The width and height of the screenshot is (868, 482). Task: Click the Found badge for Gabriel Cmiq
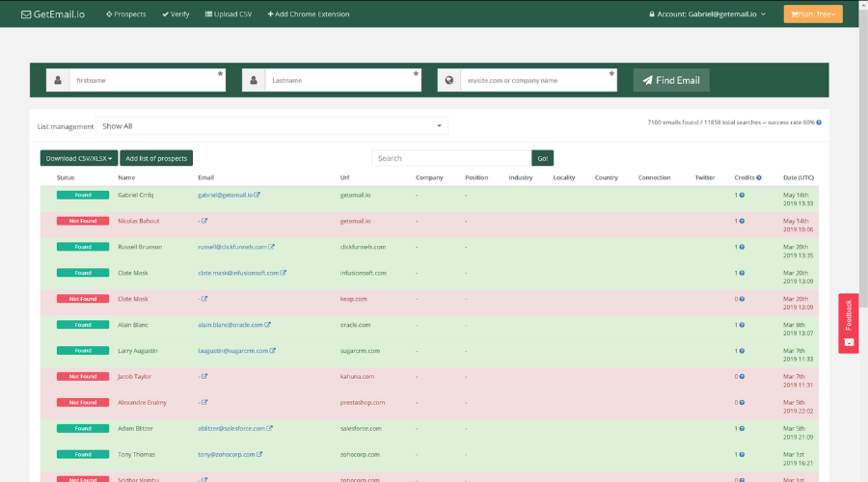pyautogui.click(x=83, y=195)
